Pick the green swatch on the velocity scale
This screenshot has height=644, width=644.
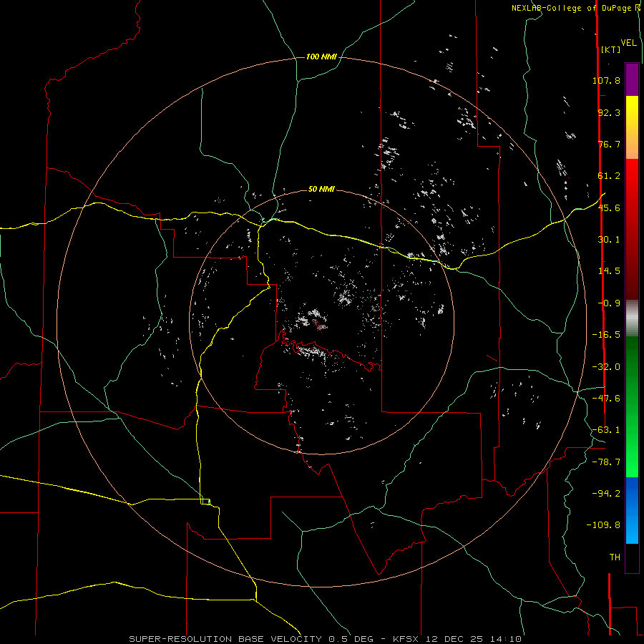[x=632, y=406]
